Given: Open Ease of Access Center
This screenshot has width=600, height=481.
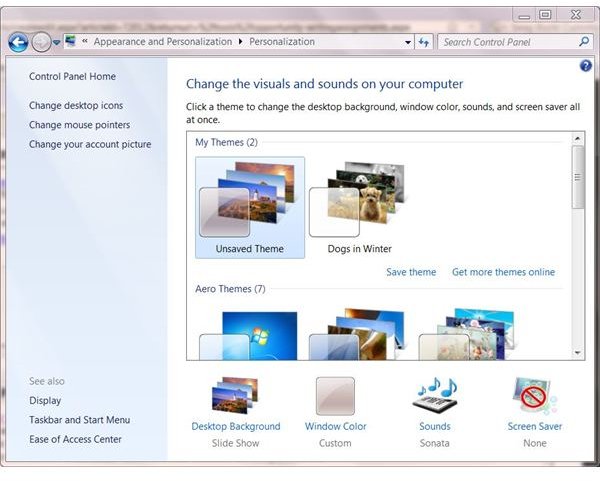Looking at the screenshot, I should [x=75, y=439].
